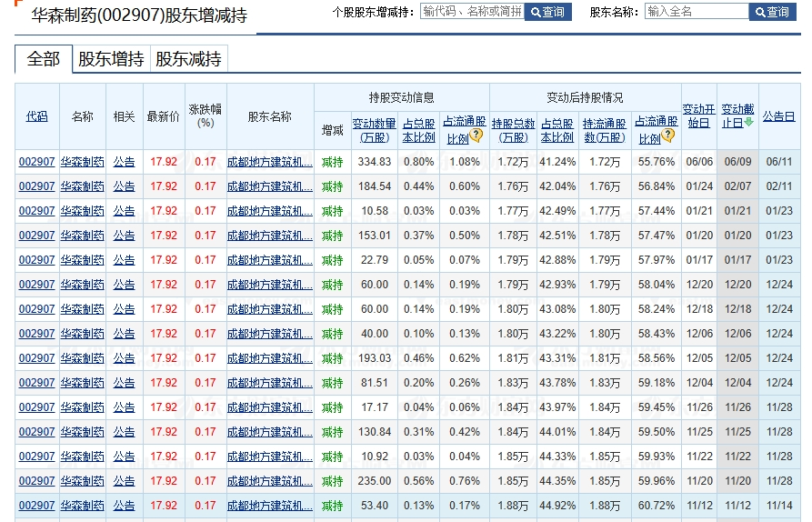
Task: Switch to the 股东增持 tab
Action: coord(111,59)
